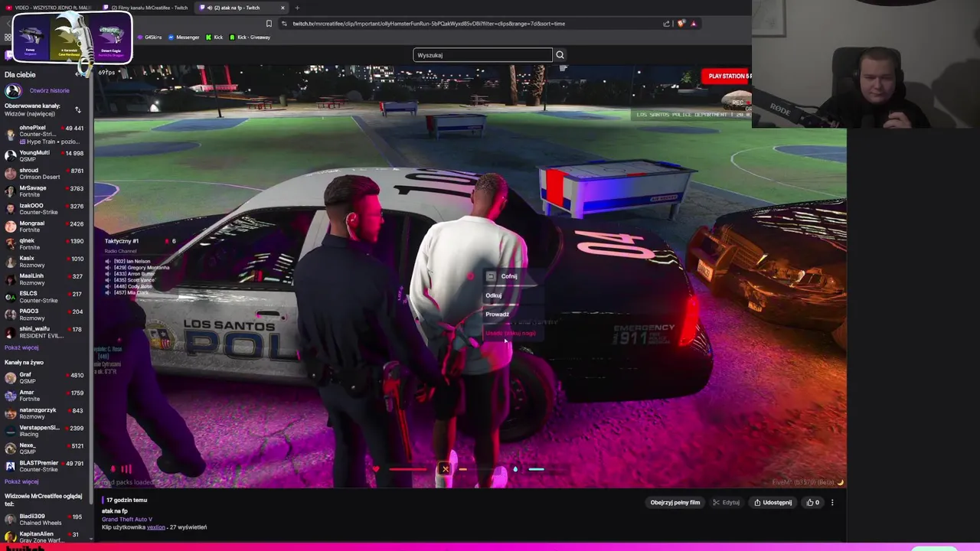Open clip more options menu

tap(832, 503)
